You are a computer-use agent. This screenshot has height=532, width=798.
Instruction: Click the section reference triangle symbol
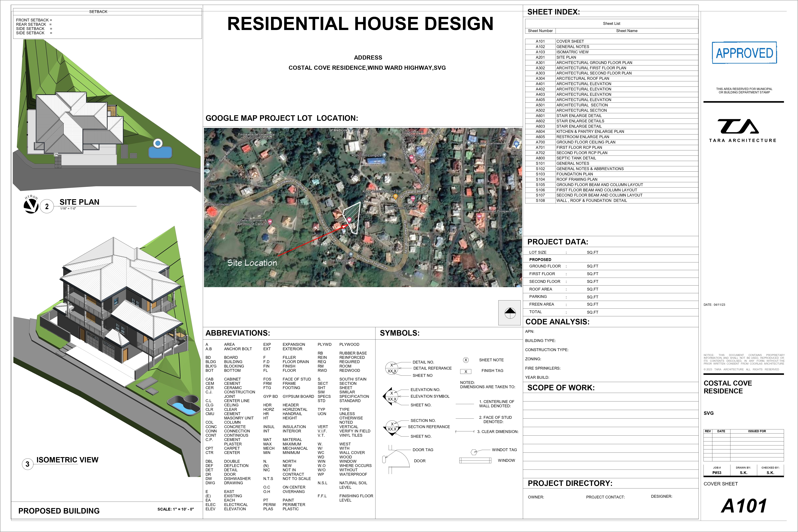392,428
